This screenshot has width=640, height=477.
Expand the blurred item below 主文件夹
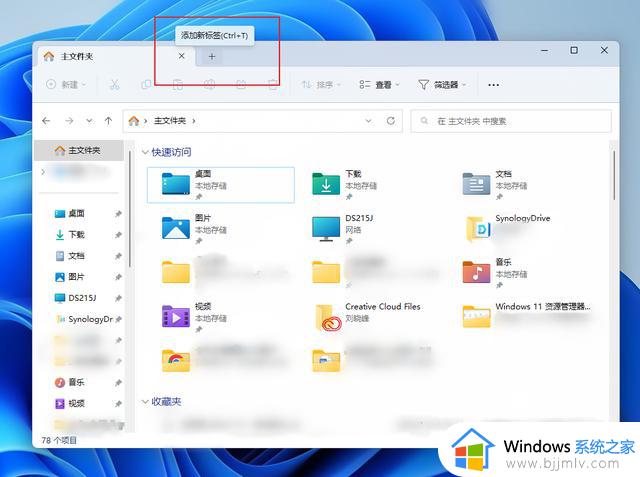coord(43,172)
